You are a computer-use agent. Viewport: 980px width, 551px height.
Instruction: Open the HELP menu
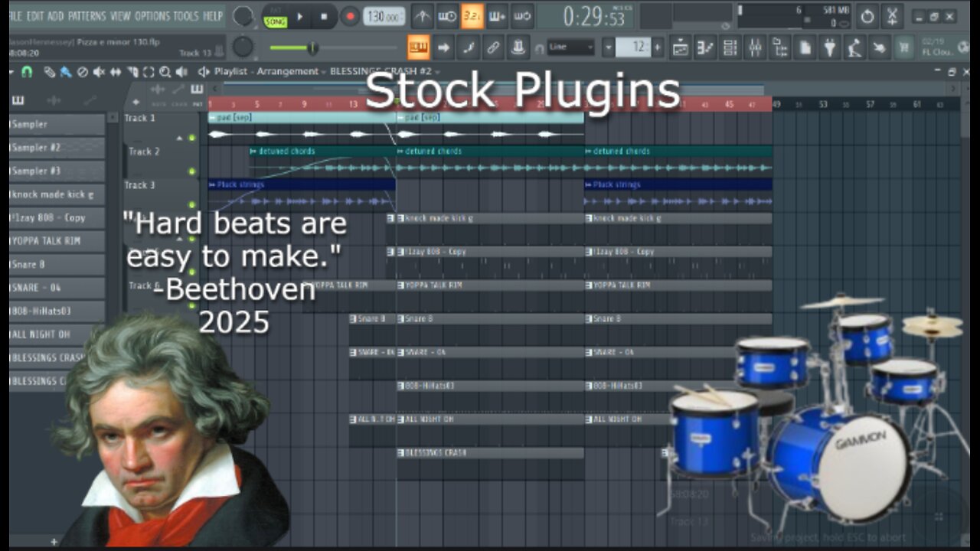coord(213,16)
